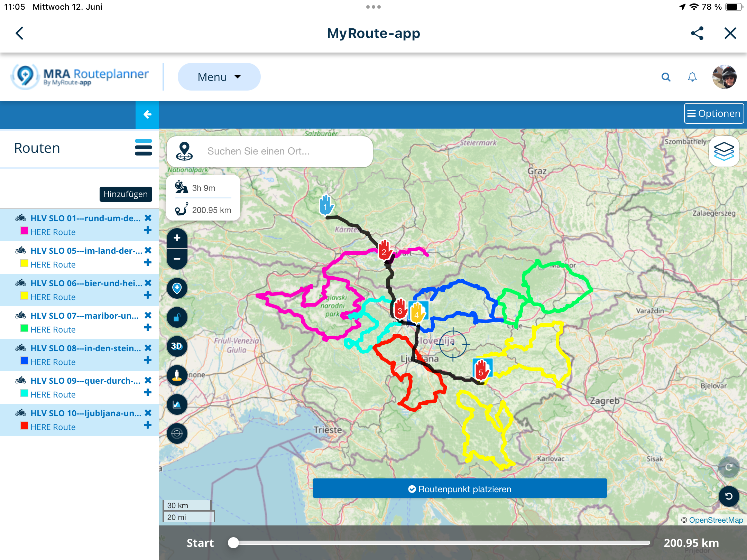Viewport: 747px width, 560px height.
Task: Expand HLV SLO 10 with plus icon
Action: click(148, 425)
